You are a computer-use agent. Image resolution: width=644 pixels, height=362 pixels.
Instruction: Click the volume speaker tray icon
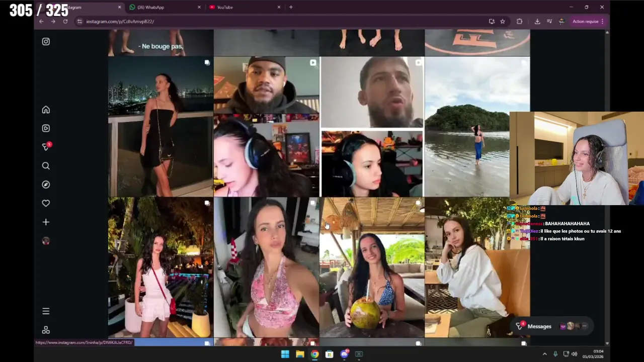coord(574,354)
